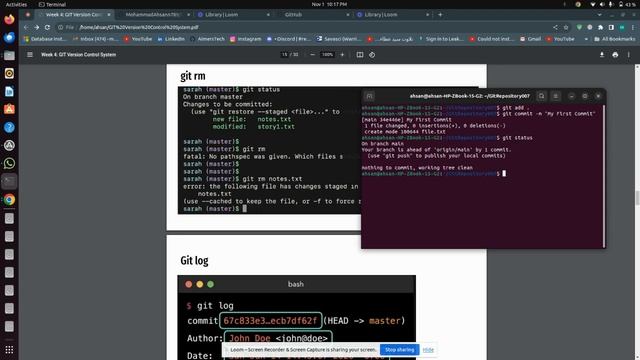
Task: Open Firefox from the Ubuntu dock
Action: pos(9,19)
